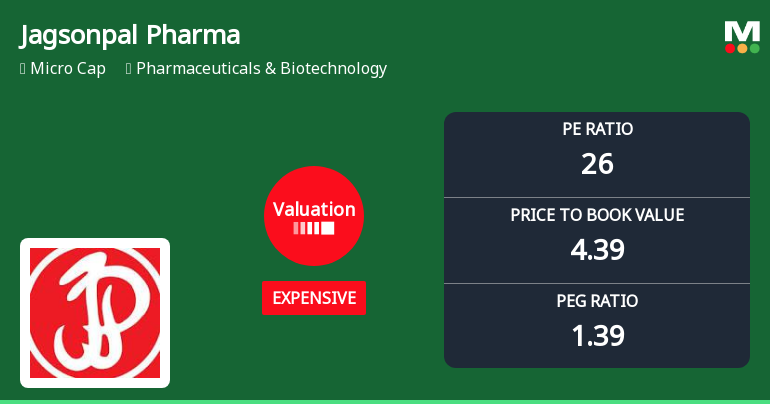Click the red dot under M logo
770x404 pixels.
tap(730, 48)
